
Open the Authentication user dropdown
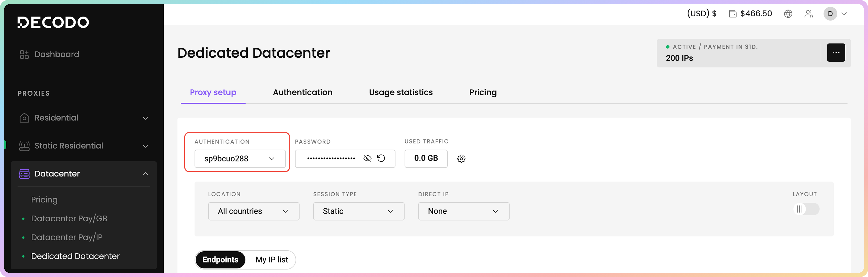pyautogui.click(x=240, y=159)
